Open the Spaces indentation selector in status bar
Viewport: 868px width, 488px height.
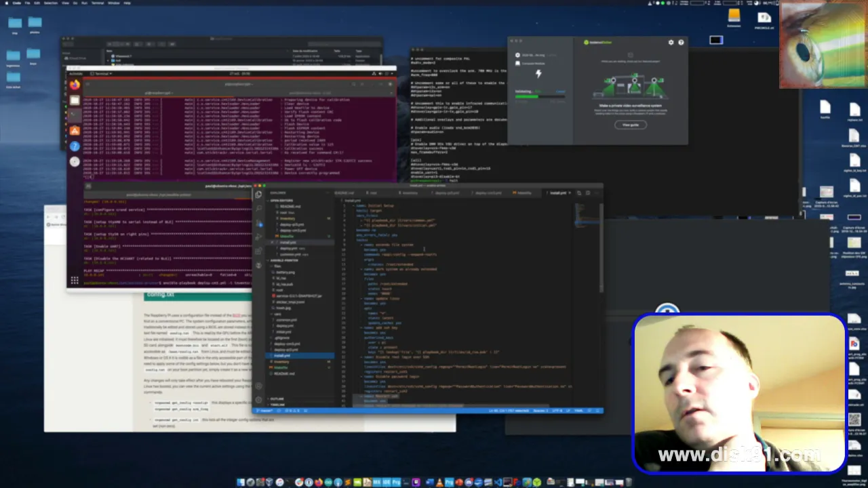541,410
